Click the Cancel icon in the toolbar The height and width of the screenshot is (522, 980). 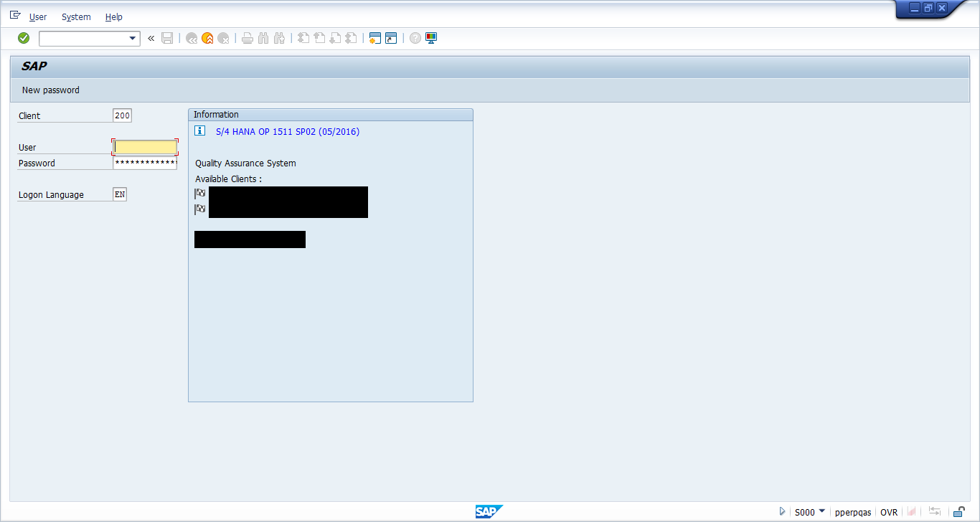(x=222, y=38)
